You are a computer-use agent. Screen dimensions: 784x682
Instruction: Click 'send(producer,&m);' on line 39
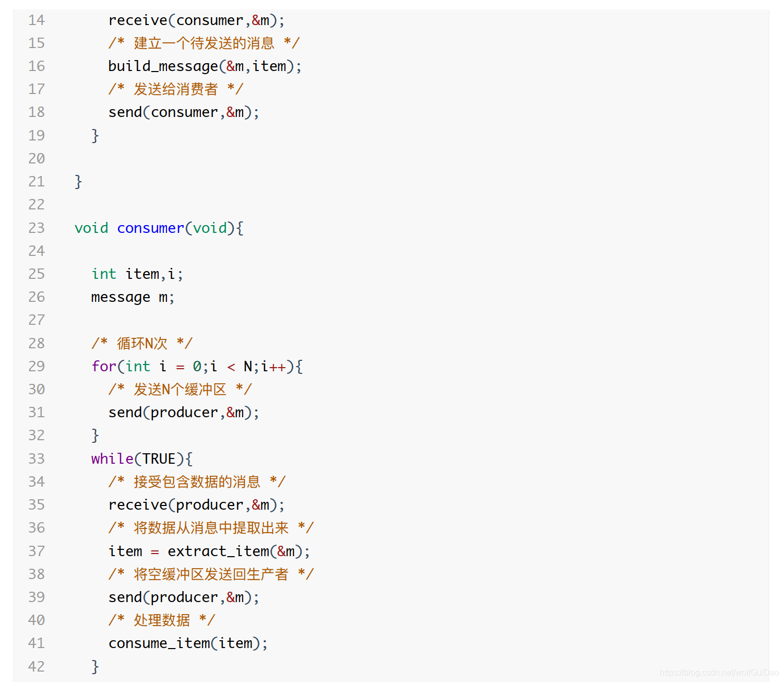184,597
